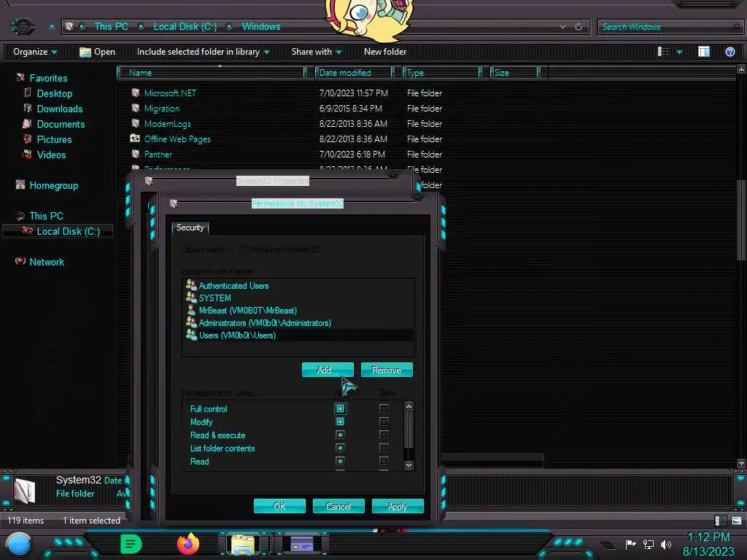Select the Administrators group entry

pos(298,323)
